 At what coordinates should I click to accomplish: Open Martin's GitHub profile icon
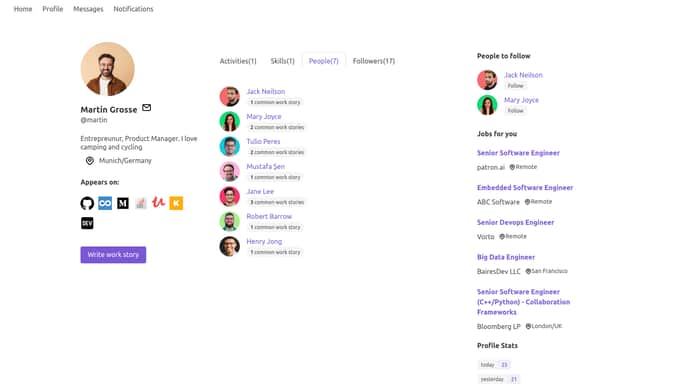click(x=87, y=204)
